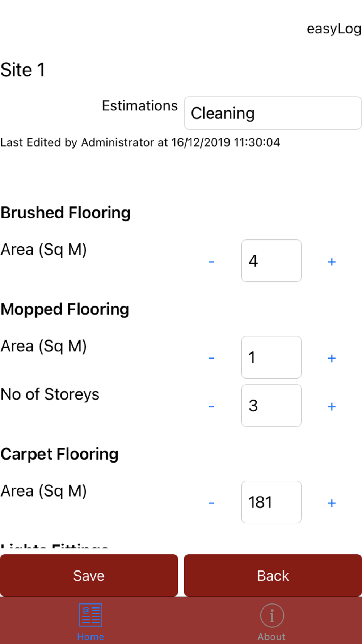Decrease Brushed Flooring area with minus
Image resolution: width=362 pixels, height=644 pixels.
(x=211, y=262)
